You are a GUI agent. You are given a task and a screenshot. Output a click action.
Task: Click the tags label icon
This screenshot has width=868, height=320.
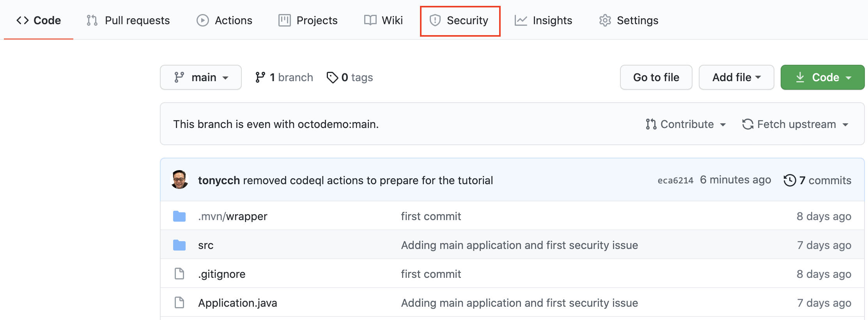tap(332, 77)
